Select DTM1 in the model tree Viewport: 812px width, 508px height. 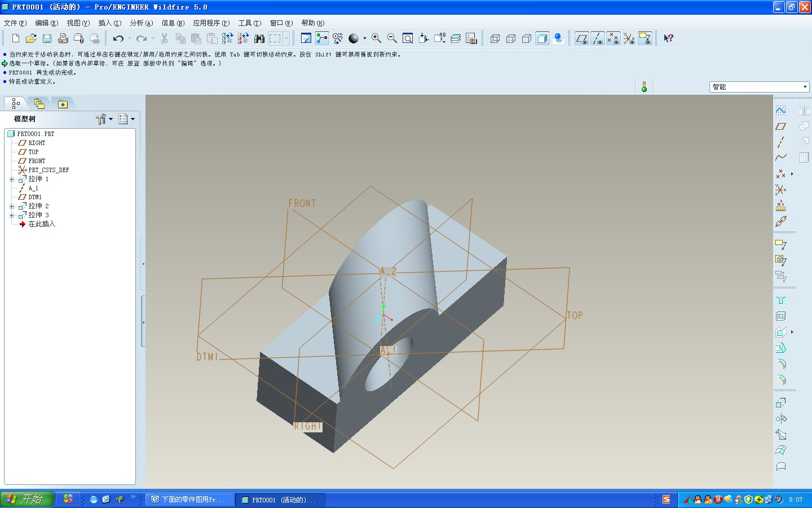(35, 197)
